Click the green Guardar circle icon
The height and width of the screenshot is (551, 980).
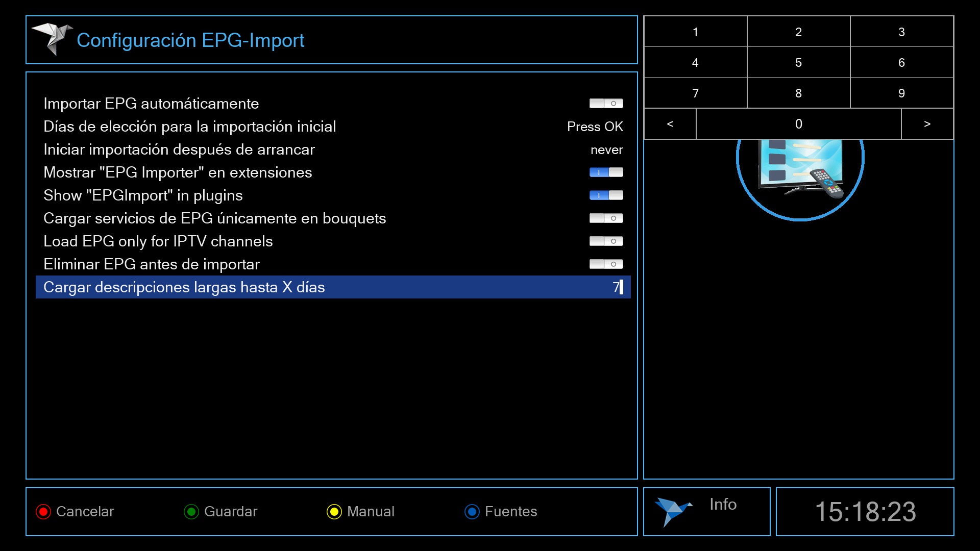point(191,512)
